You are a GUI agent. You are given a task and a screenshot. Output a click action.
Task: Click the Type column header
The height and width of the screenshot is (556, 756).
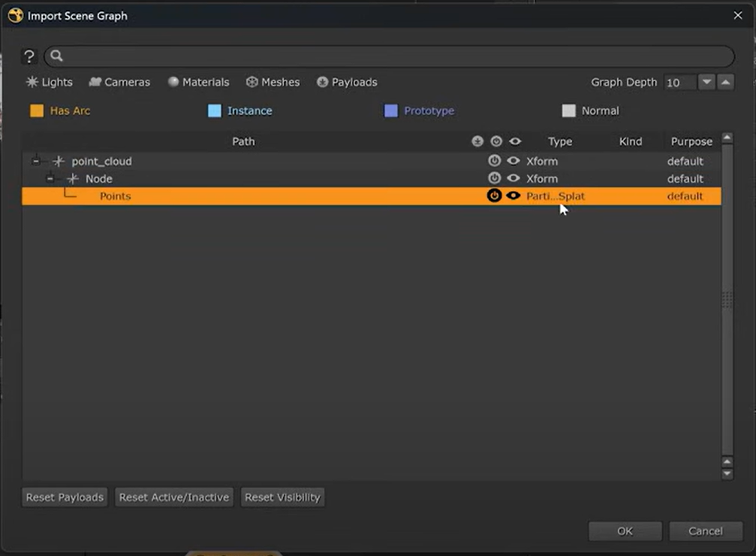pos(559,141)
